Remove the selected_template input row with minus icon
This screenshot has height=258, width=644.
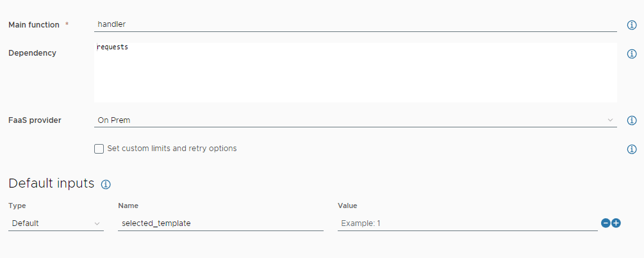[x=606, y=223]
